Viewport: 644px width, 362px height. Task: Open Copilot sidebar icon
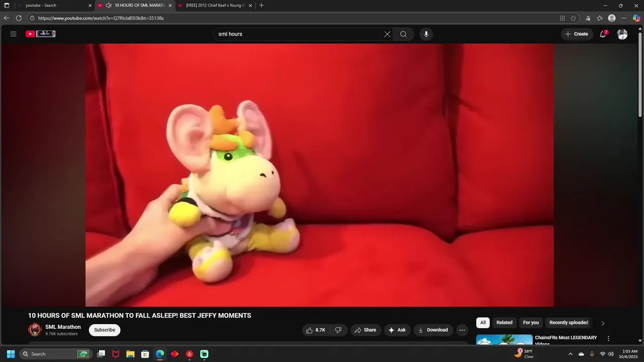coord(636,18)
